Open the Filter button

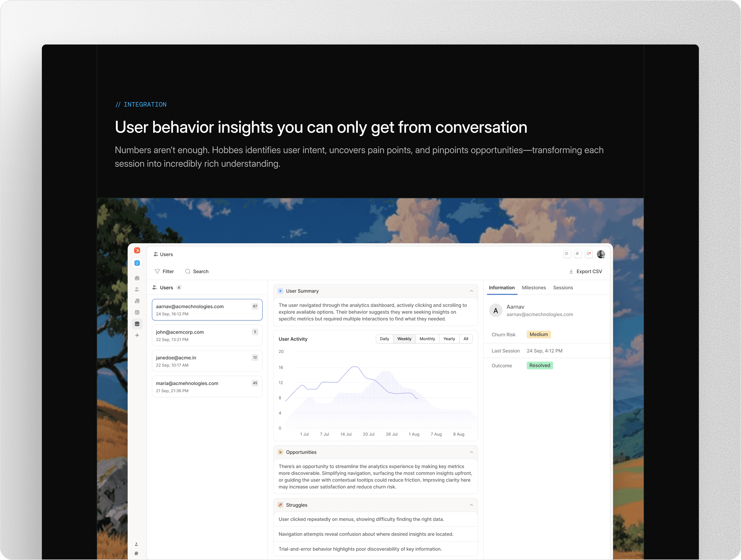(164, 271)
